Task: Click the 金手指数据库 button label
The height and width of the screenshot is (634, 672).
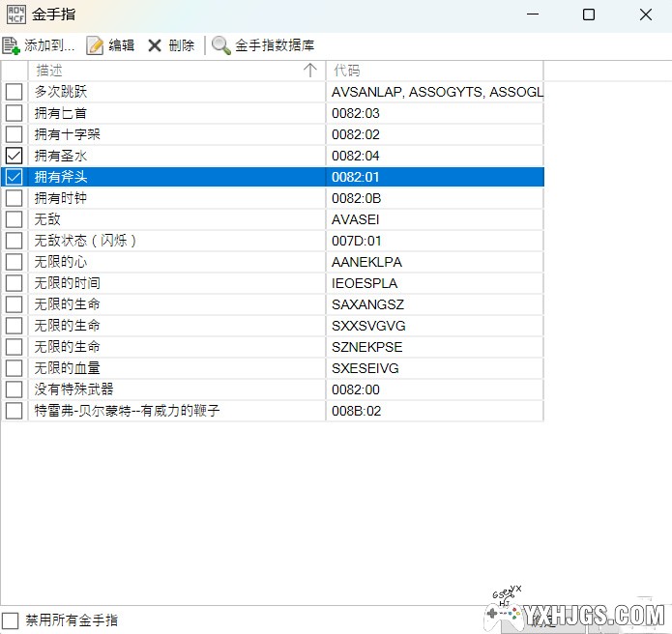Action: click(275, 45)
